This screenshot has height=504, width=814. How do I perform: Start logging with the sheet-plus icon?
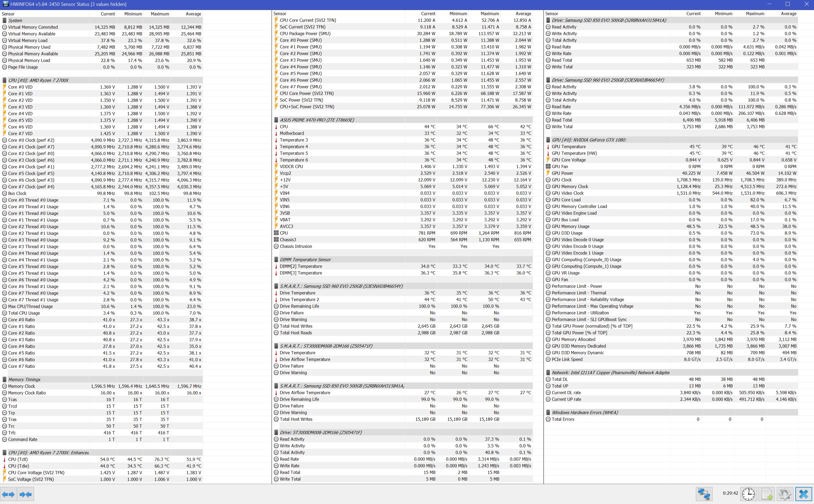[x=766, y=494]
